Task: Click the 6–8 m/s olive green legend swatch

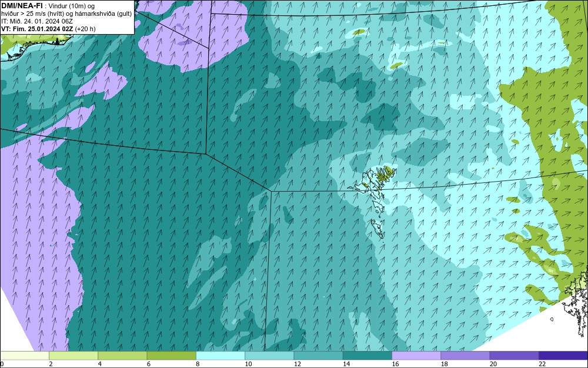Action: (171, 356)
